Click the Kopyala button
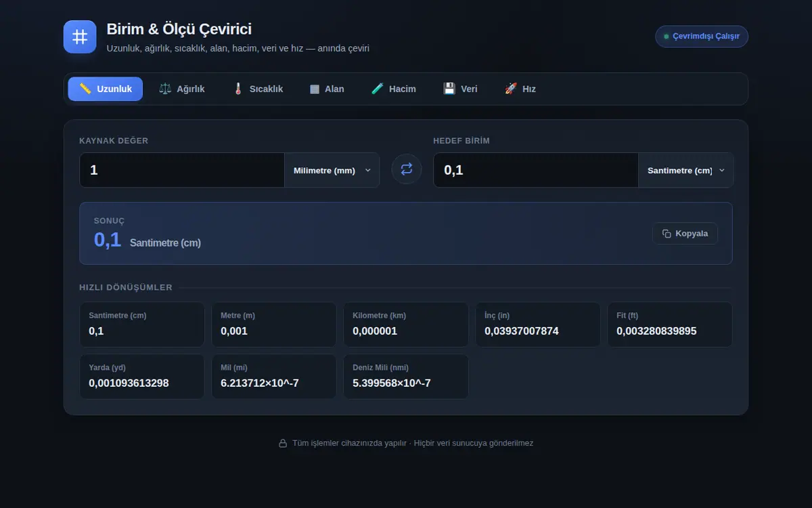Viewport: 812px width, 508px height. (x=685, y=234)
